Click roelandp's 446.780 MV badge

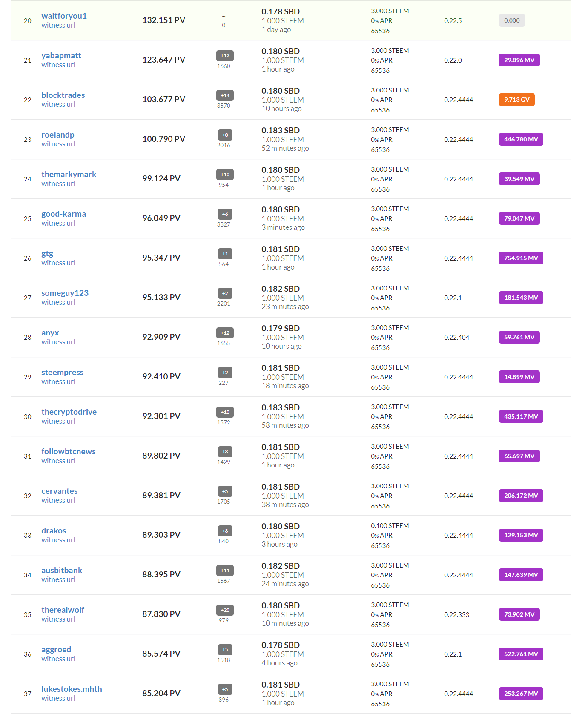coord(521,139)
